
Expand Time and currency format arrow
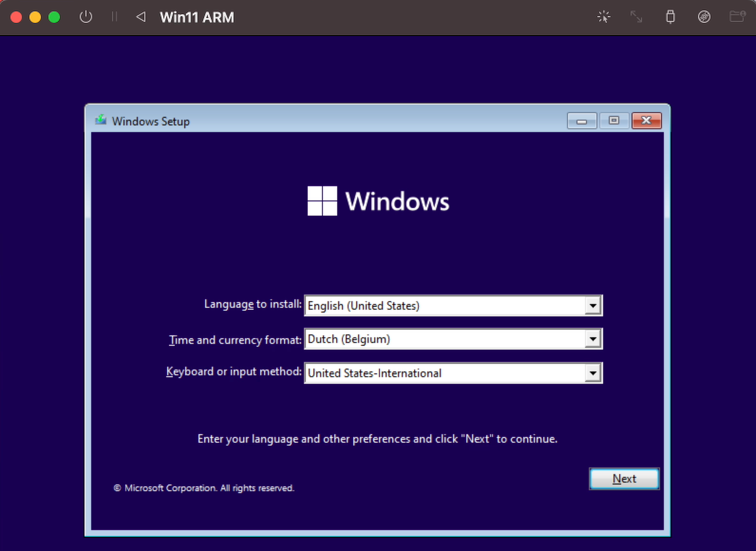[593, 339]
